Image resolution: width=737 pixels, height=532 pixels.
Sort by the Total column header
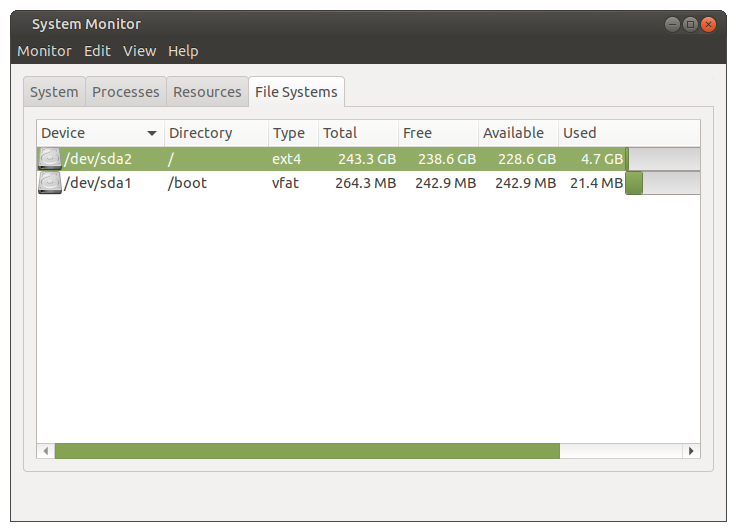[358, 133]
